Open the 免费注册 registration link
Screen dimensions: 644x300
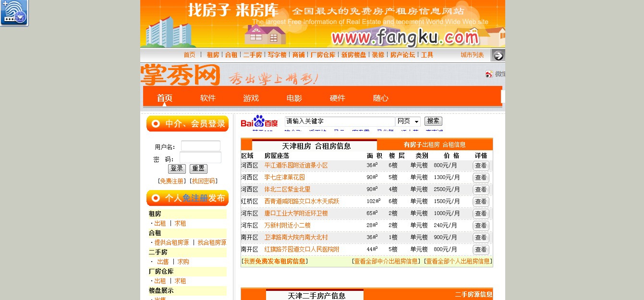(171, 181)
